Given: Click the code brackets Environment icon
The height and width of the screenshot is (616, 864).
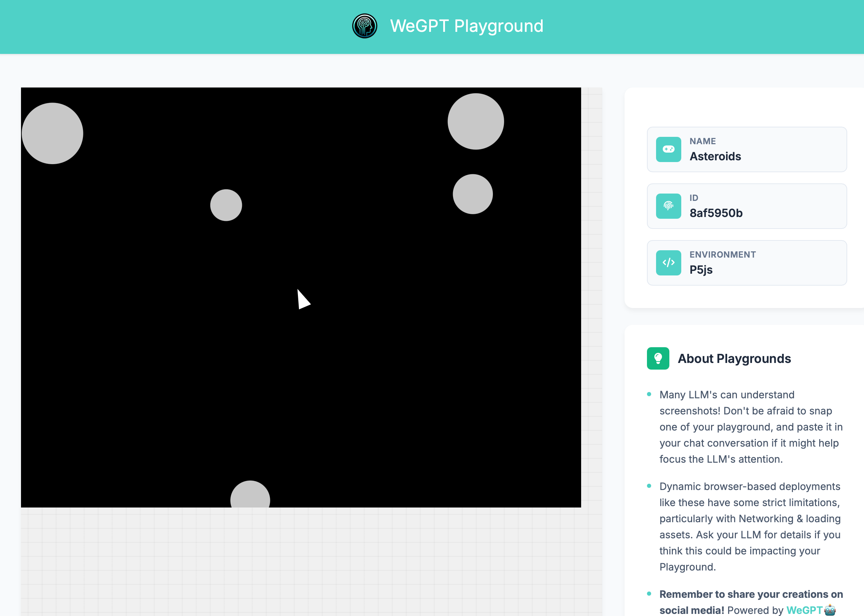Looking at the screenshot, I should coord(668,262).
